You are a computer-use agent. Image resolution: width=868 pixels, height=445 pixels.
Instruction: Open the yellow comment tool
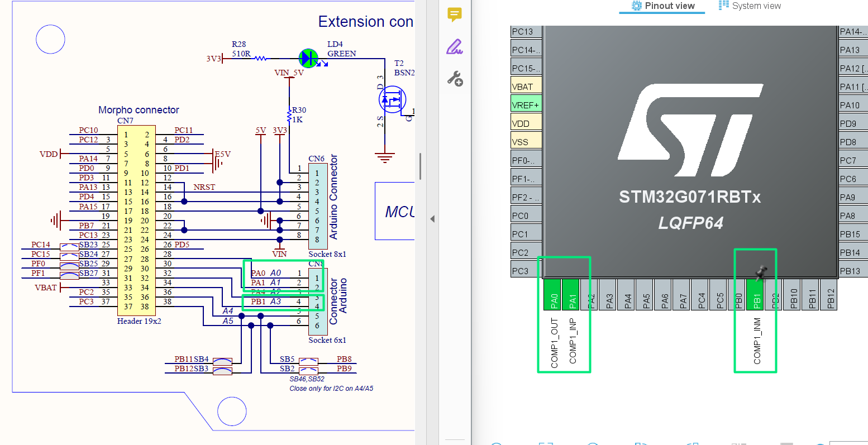click(x=455, y=15)
